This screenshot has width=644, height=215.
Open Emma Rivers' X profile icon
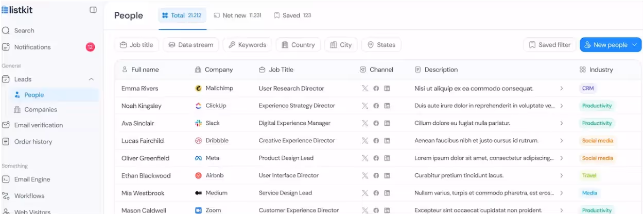[365, 89]
